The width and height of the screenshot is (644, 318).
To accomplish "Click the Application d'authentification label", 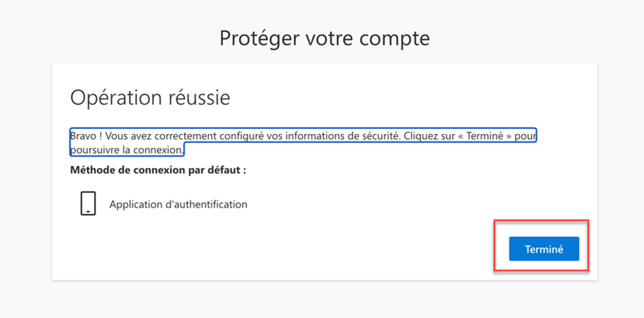I will click(x=178, y=204).
